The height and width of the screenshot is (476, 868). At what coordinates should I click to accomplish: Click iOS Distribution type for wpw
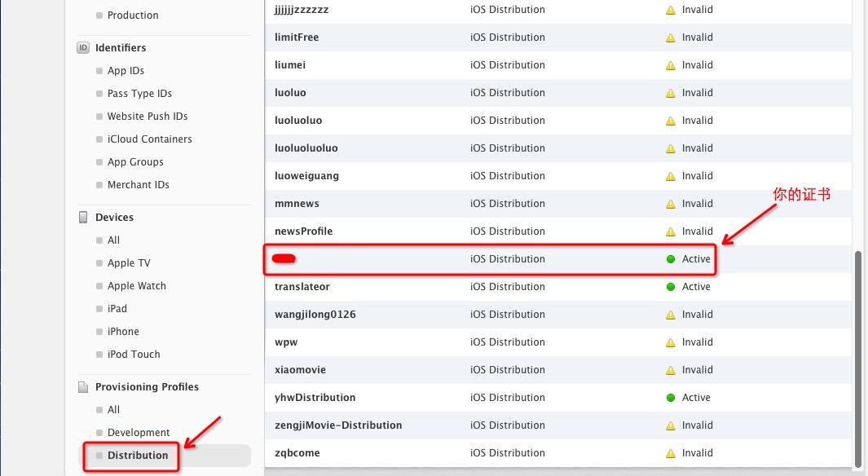tap(508, 342)
